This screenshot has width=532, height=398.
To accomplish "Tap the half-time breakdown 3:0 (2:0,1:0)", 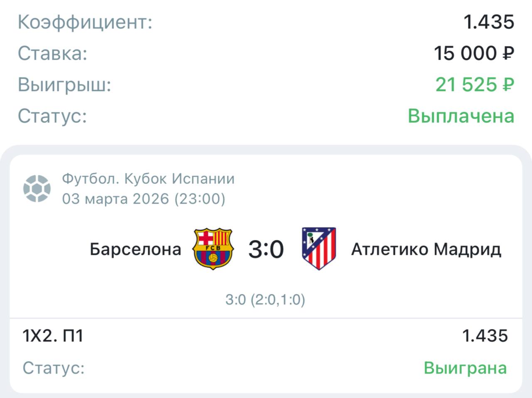I will click(265, 299).
